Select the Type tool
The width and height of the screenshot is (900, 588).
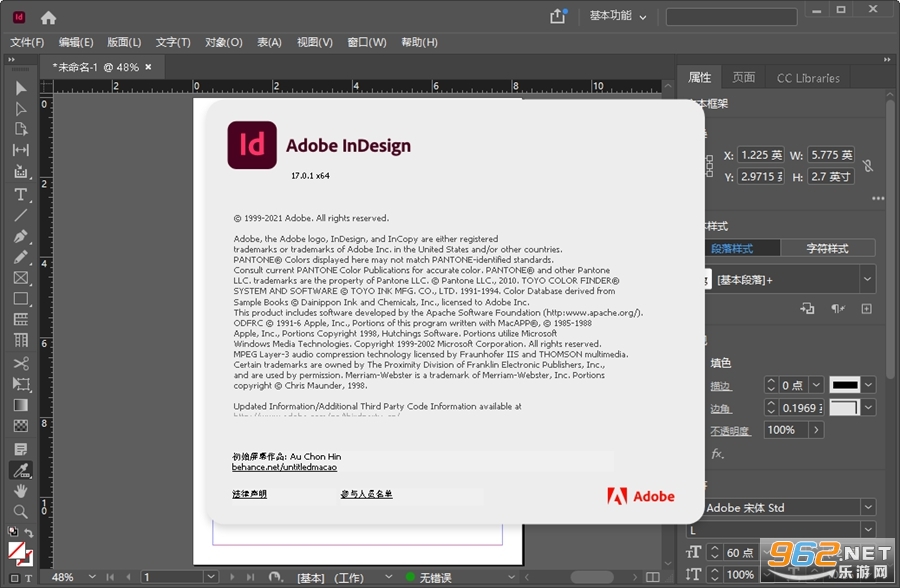[x=21, y=195]
